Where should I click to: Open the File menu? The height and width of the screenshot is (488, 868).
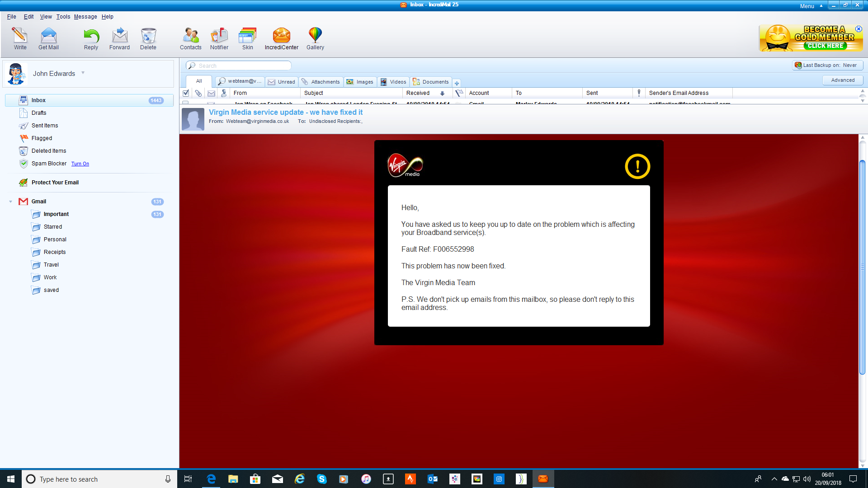click(x=11, y=17)
